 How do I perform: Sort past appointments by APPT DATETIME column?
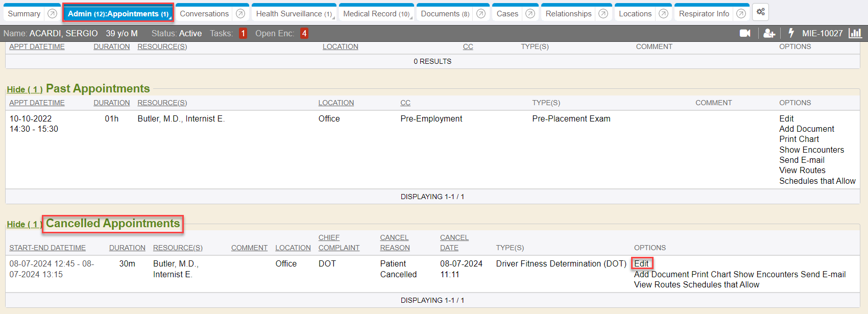(37, 103)
